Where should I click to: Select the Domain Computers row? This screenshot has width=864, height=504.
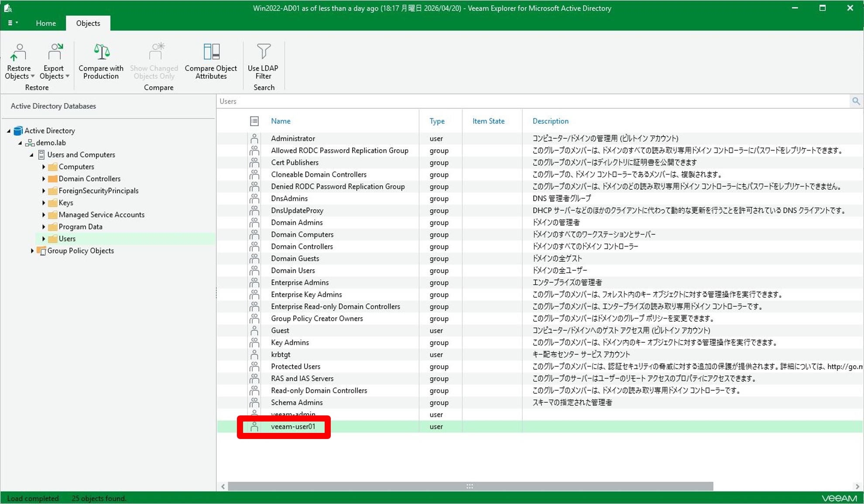coord(540,235)
